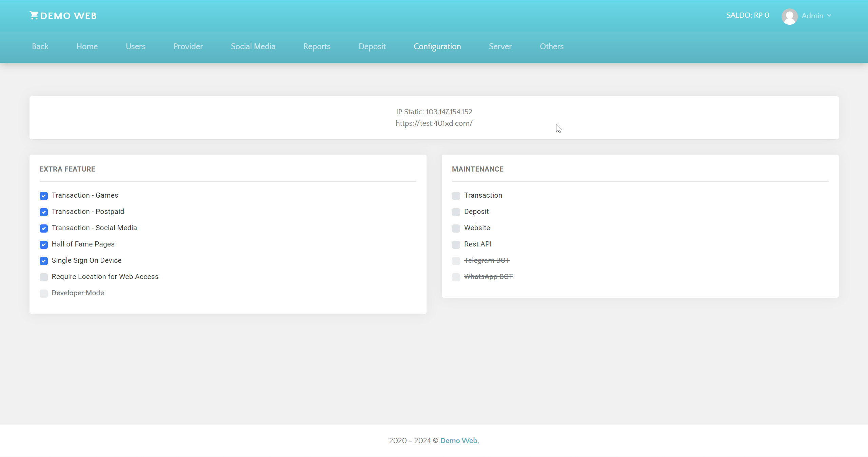
Task: Enable Rest API maintenance mode
Action: 456,245
